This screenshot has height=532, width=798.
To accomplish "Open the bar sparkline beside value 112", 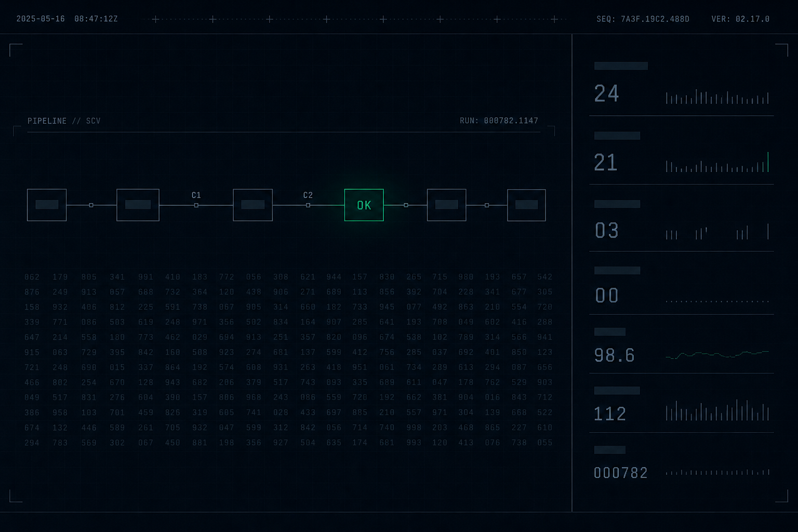I will [x=717, y=410].
